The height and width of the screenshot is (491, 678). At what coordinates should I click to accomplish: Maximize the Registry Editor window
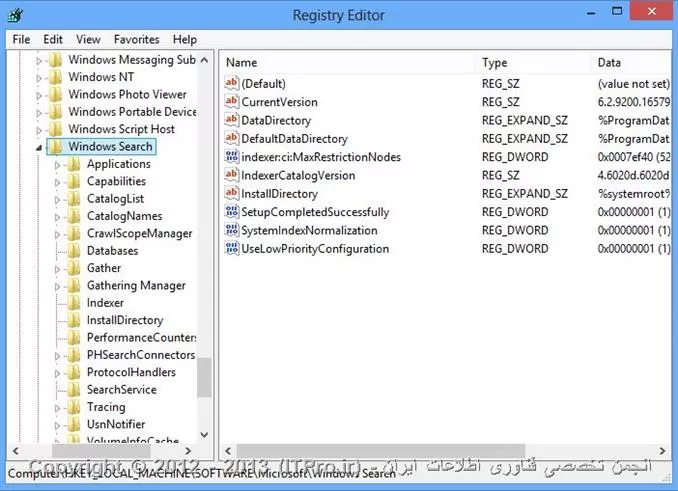[x=617, y=11]
